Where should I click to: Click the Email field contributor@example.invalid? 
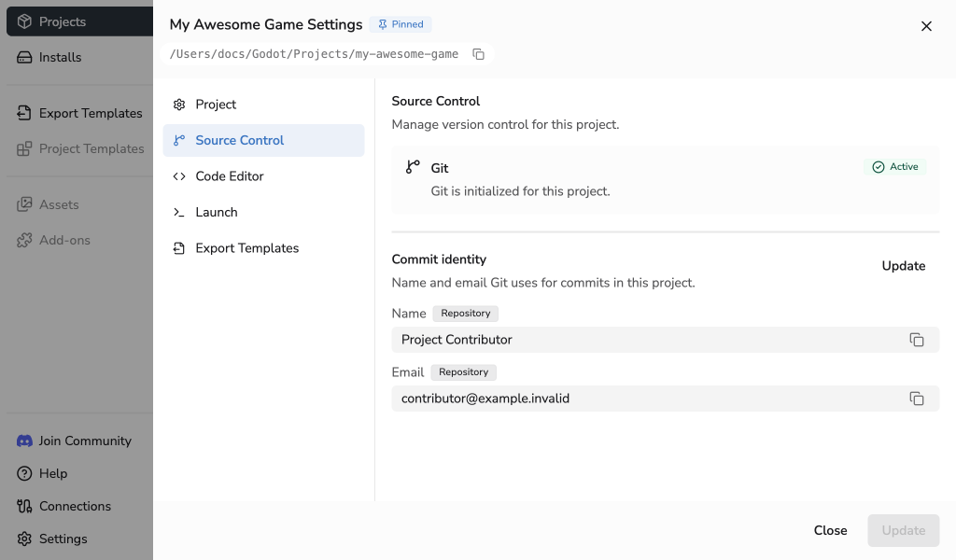pos(665,399)
